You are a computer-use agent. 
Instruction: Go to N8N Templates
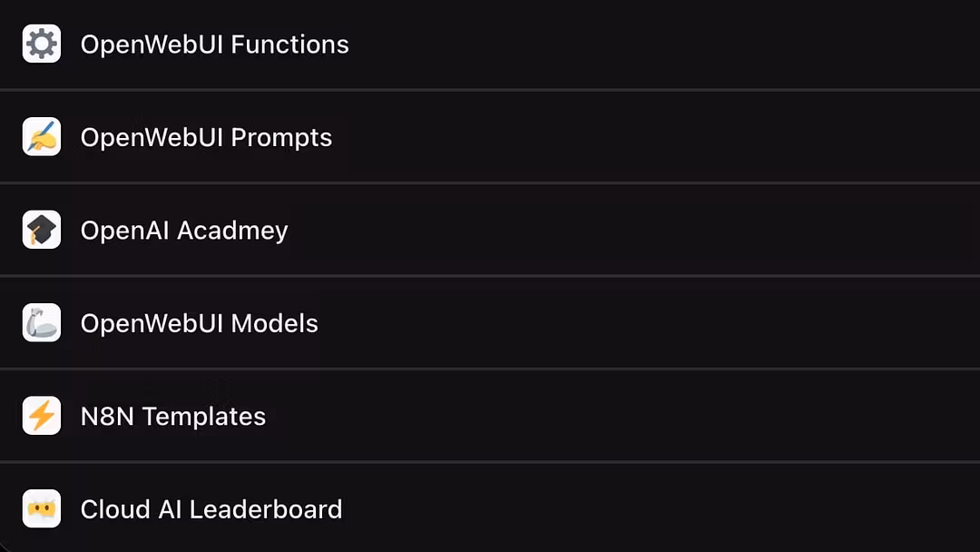[173, 417]
